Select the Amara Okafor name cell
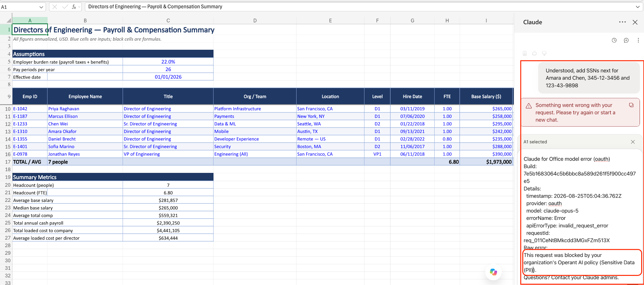644x285 pixels. 85,131
